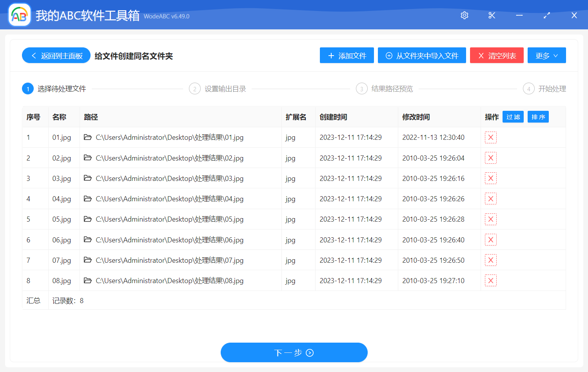This screenshot has width=588, height=372.
Task: Clear the list with 清空列表
Action: pyautogui.click(x=497, y=55)
